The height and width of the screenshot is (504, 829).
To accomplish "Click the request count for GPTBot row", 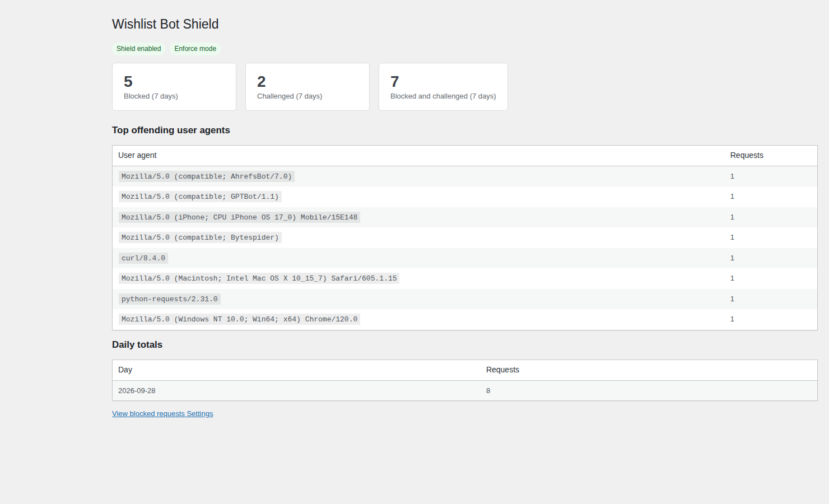I will [732, 197].
